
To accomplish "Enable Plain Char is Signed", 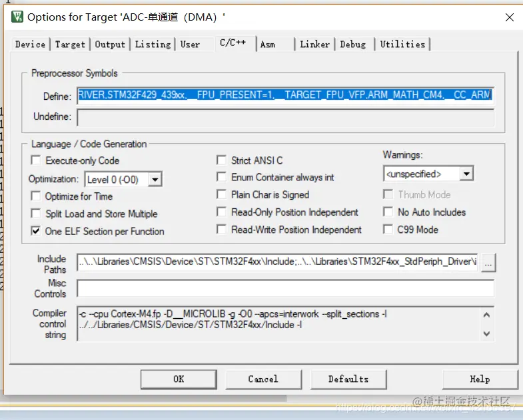I will pos(221,194).
